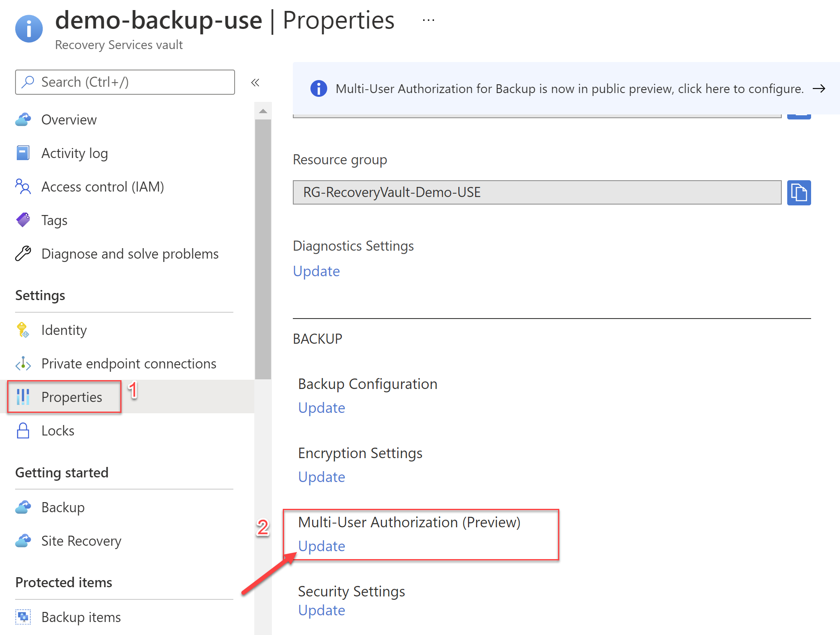Click the Recovery Services vault subtitle
Image resolution: width=840 pixels, height=635 pixels.
119,45
